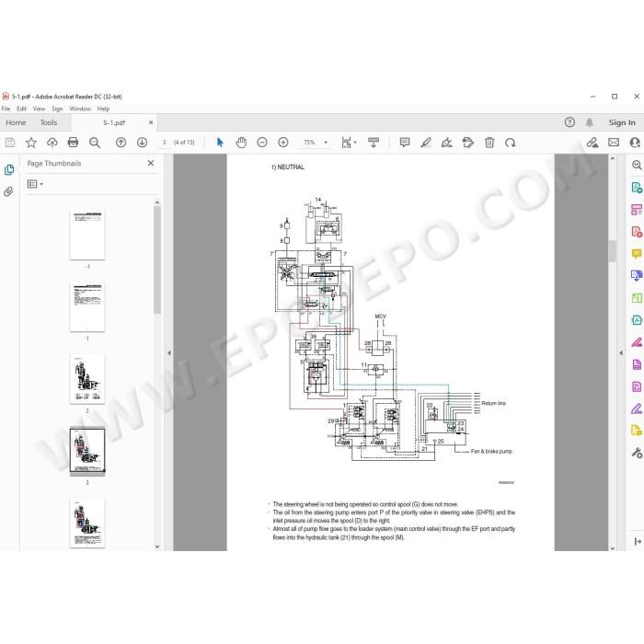Close the 5-1.pdf tab

[x=151, y=122]
